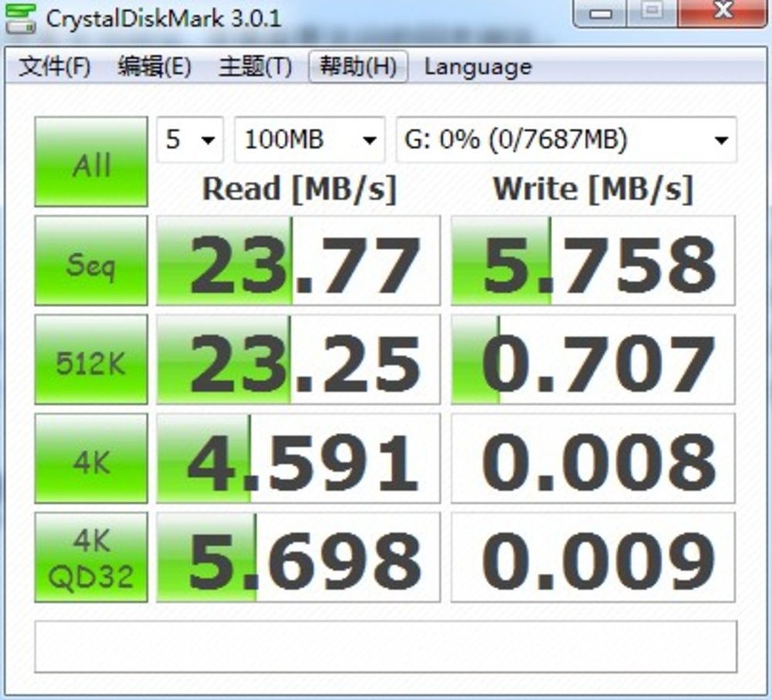Image resolution: width=772 pixels, height=700 pixels.
Task: Expand the G: drive selection dropdown
Action: click(566, 140)
